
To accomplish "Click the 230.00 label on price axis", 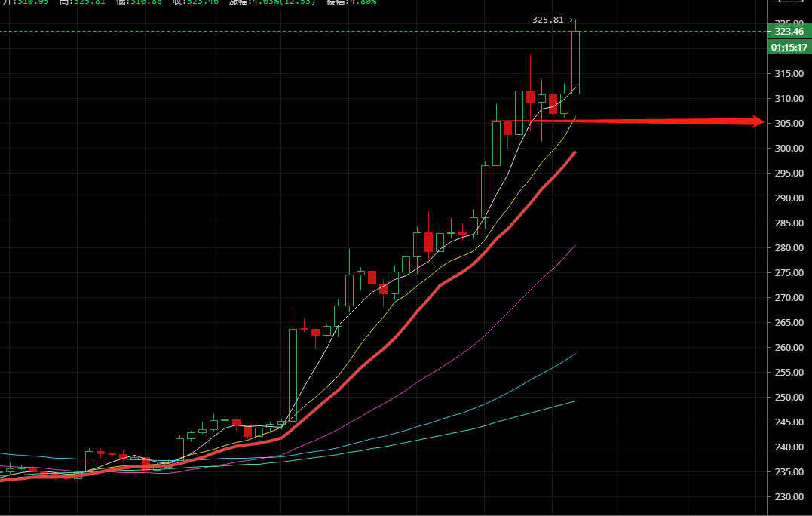I will pyautogui.click(x=788, y=497).
